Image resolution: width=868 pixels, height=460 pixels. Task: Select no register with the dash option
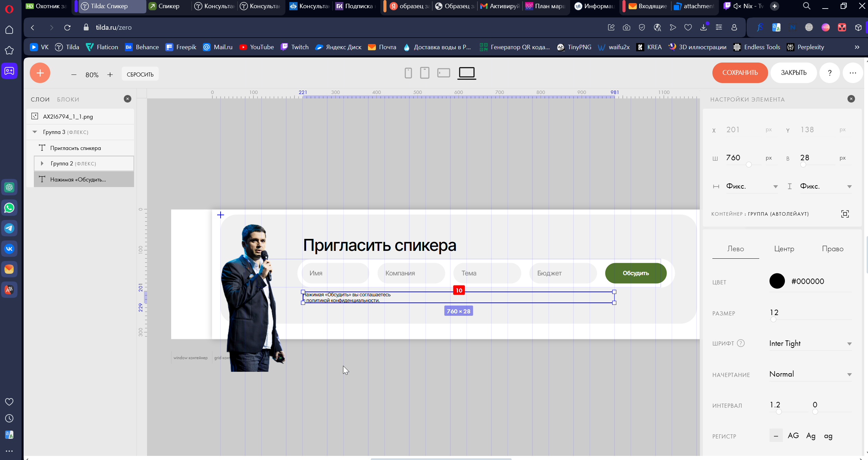(x=776, y=436)
